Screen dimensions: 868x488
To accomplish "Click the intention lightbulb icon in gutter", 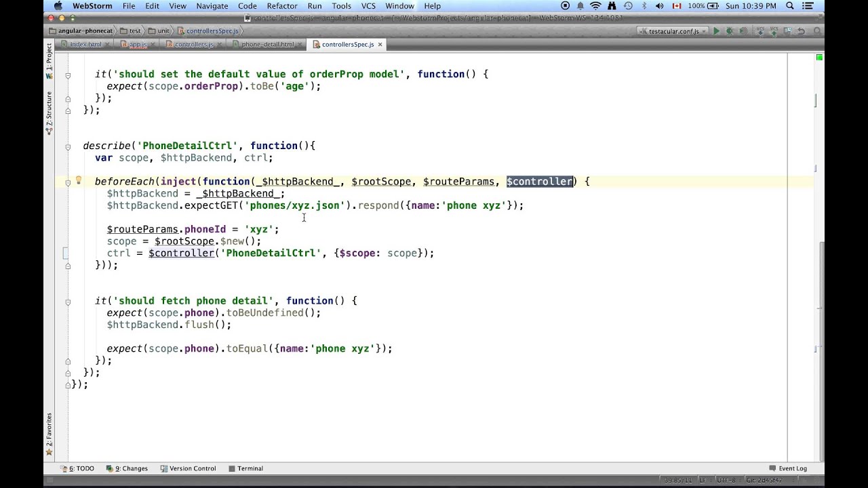I will pos(79,180).
